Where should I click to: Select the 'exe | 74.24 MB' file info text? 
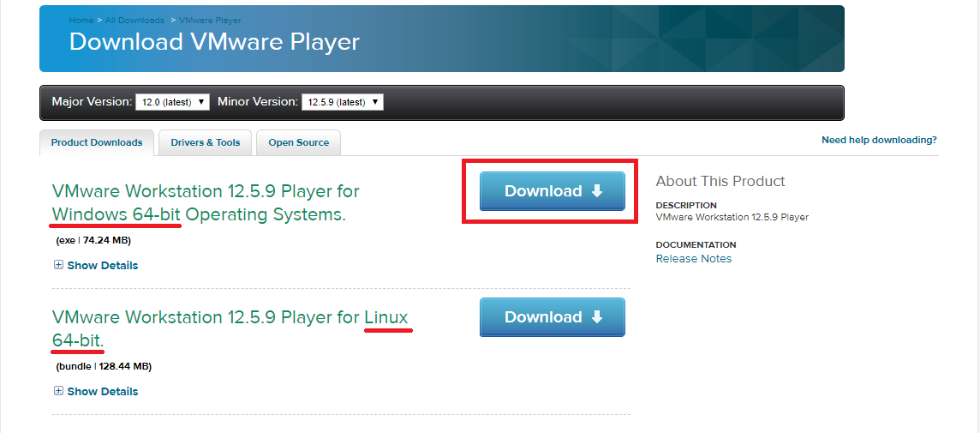point(93,240)
